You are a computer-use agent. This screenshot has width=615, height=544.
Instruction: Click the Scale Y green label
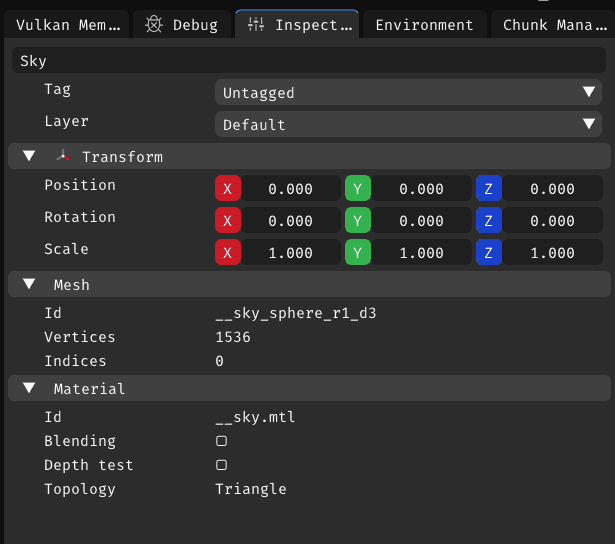click(358, 252)
